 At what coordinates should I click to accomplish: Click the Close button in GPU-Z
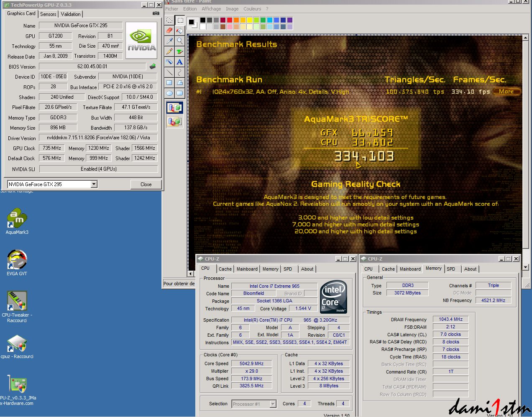coord(146,184)
